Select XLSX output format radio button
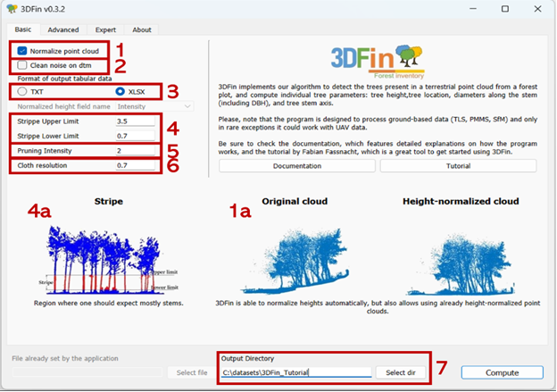Screen dimensions: 557x392 [121, 91]
